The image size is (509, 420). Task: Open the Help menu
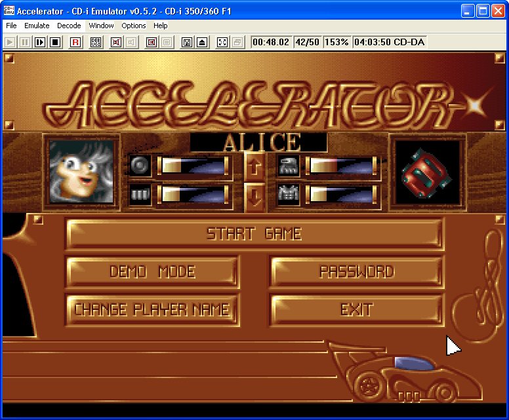(160, 26)
